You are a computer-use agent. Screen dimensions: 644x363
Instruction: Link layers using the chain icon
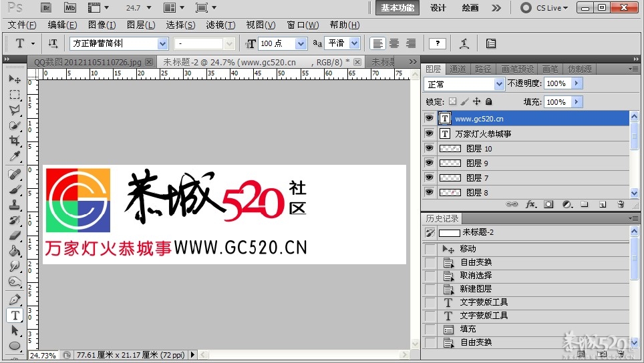[512, 204]
